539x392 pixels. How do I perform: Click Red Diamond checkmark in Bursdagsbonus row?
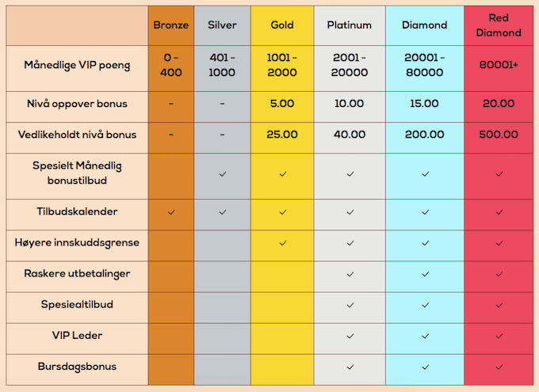[x=499, y=367]
